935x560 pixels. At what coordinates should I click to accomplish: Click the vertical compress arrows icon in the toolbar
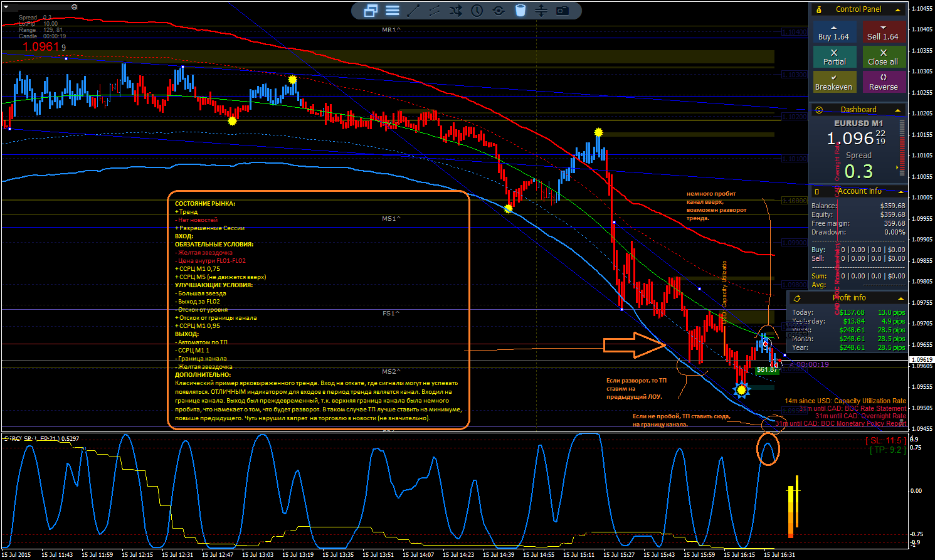[x=541, y=11]
